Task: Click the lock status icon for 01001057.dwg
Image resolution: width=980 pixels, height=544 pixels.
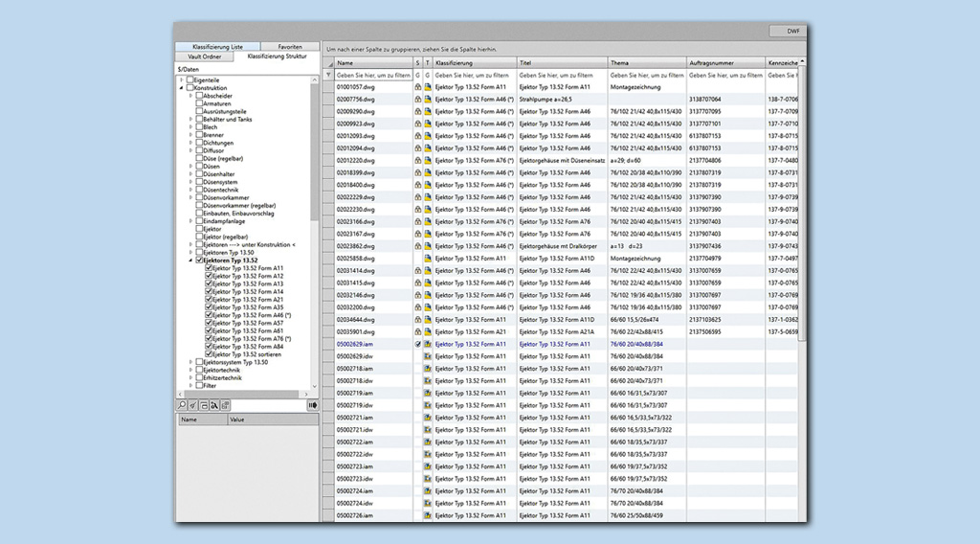Action: click(417, 86)
